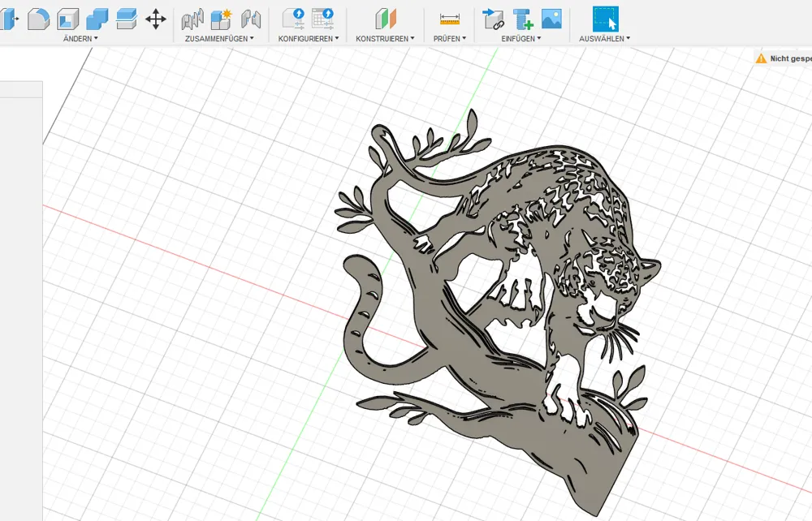812x521 pixels.
Task: Click the Configure model icon
Action: pyautogui.click(x=293, y=19)
